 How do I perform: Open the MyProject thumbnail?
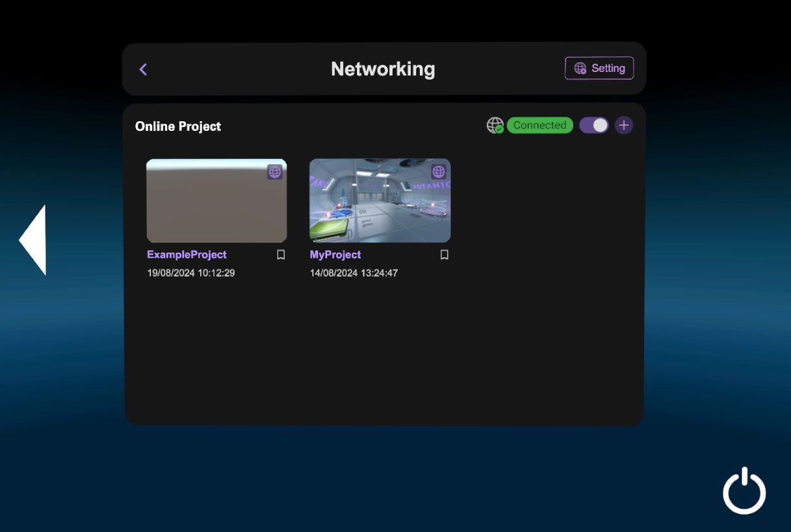pos(380,201)
